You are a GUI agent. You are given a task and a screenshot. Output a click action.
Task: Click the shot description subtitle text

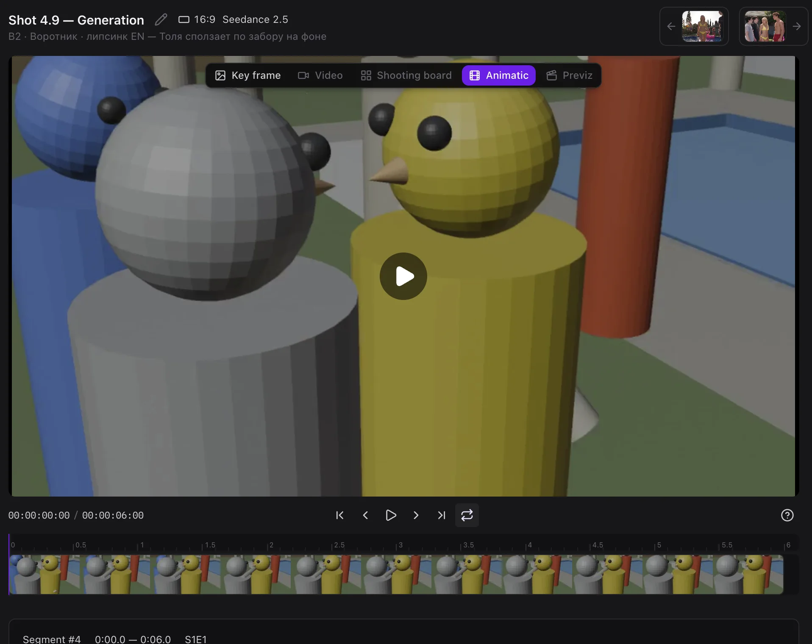tap(167, 36)
